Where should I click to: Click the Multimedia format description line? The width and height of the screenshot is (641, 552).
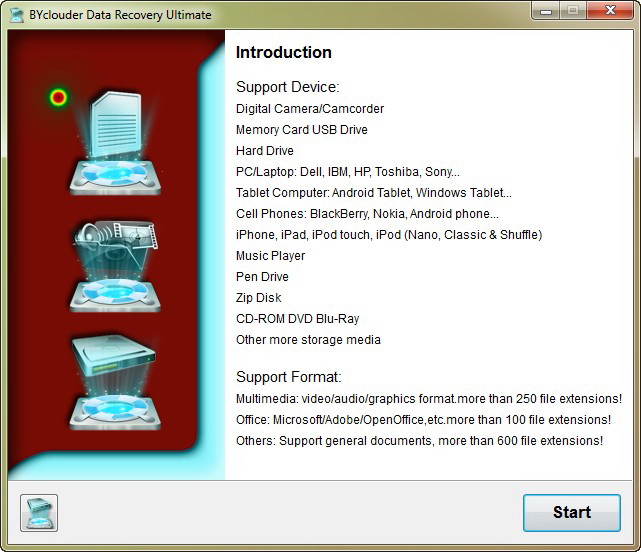click(x=428, y=399)
